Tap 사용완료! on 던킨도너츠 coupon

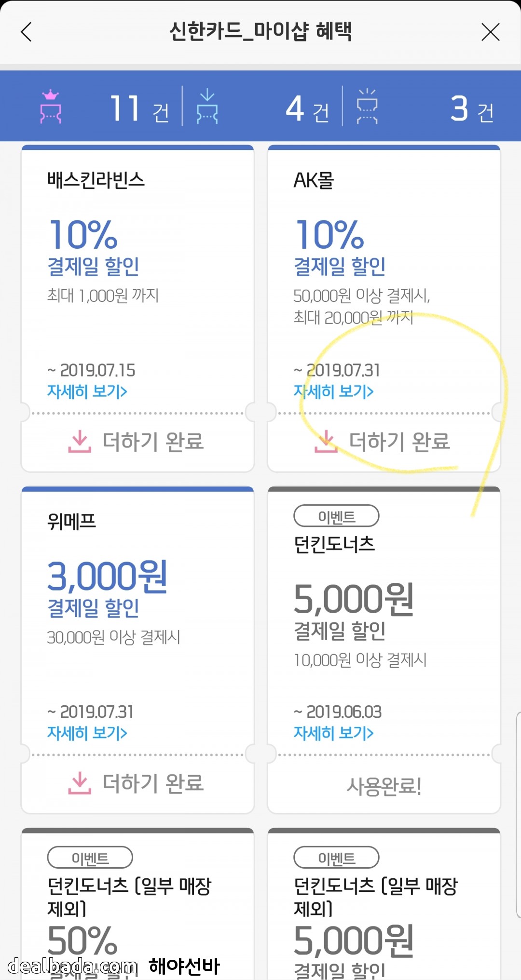coord(384,787)
